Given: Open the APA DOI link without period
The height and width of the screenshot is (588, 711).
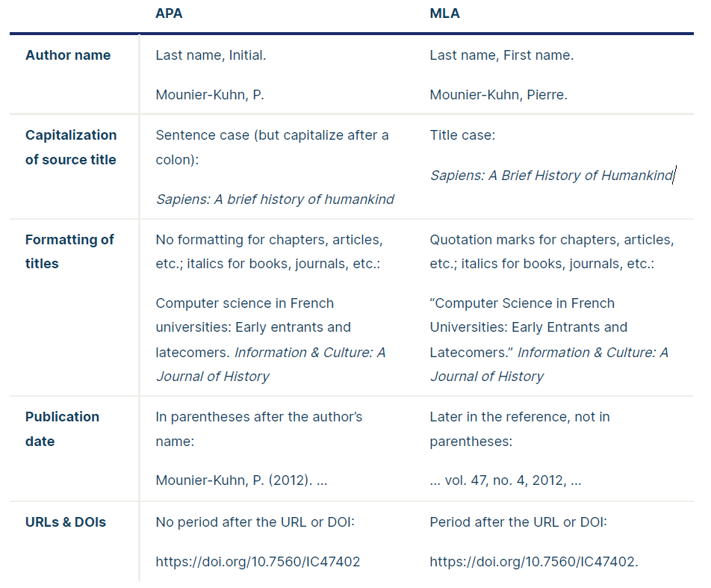Looking at the screenshot, I should (258, 561).
